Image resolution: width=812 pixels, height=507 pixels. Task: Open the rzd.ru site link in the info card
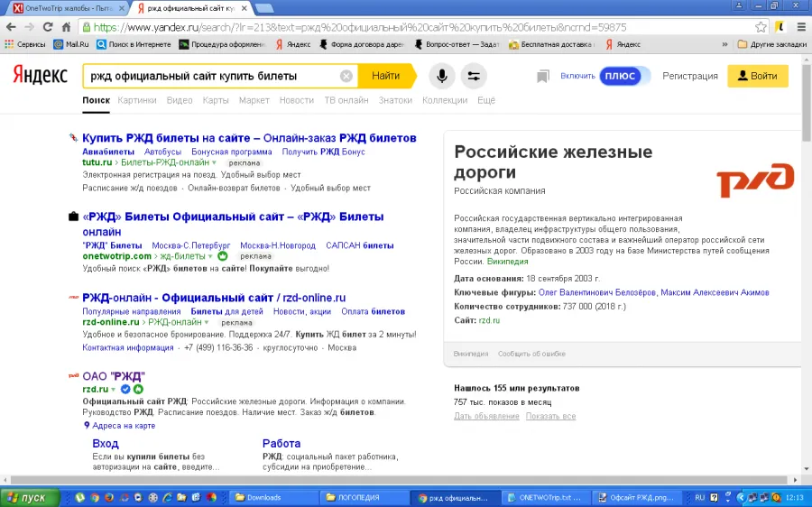[x=489, y=320]
